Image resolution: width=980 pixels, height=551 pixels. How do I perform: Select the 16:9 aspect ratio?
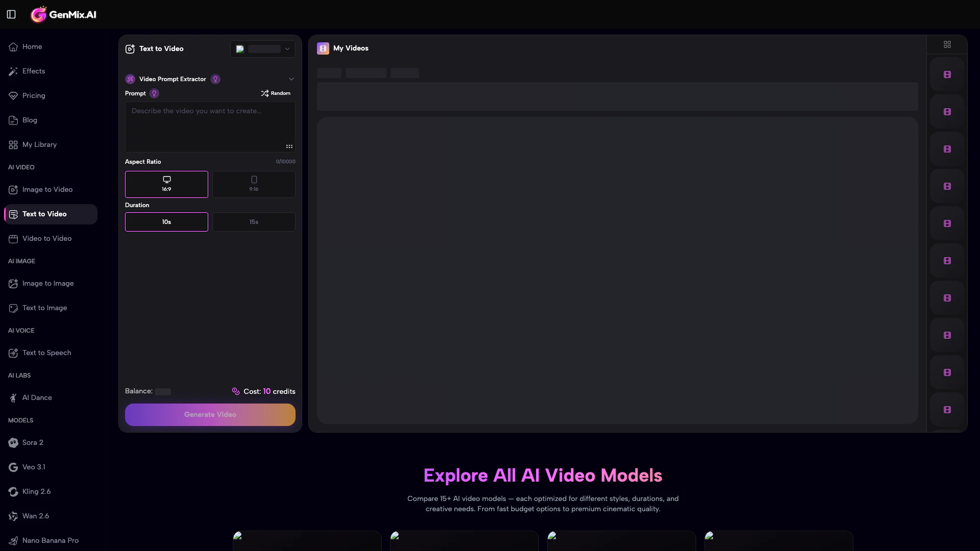166,184
